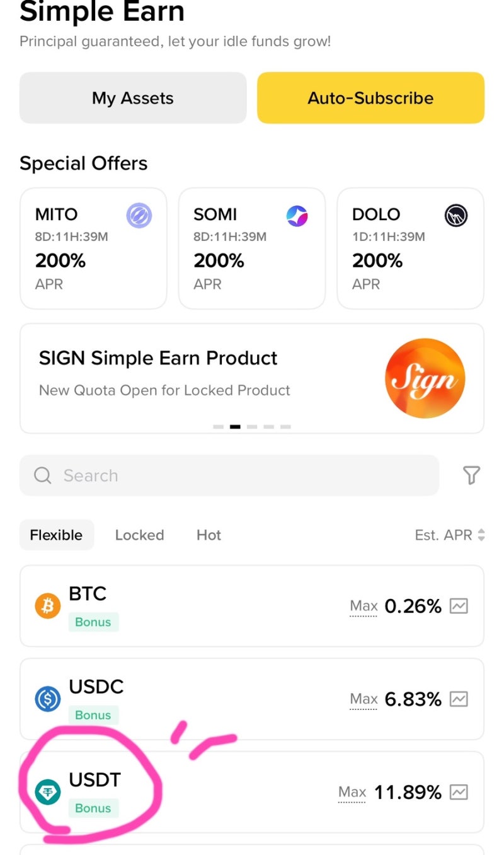The height and width of the screenshot is (855, 504).
Task: Open BTC APR chart icon
Action: tap(459, 607)
